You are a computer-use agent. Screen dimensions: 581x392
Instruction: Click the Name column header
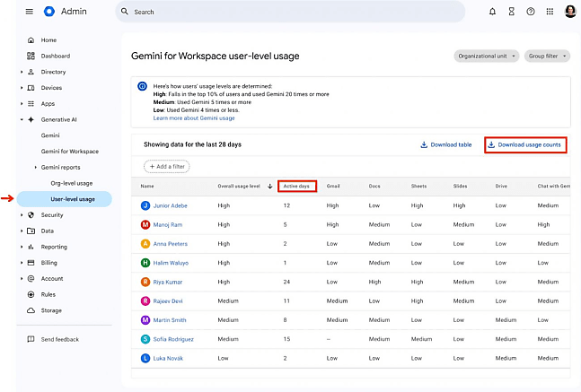tap(147, 187)
